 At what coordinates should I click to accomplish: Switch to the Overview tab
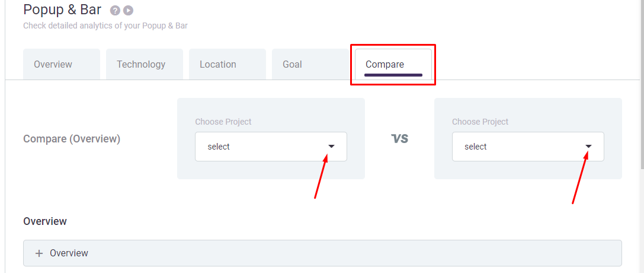point(62,65)
